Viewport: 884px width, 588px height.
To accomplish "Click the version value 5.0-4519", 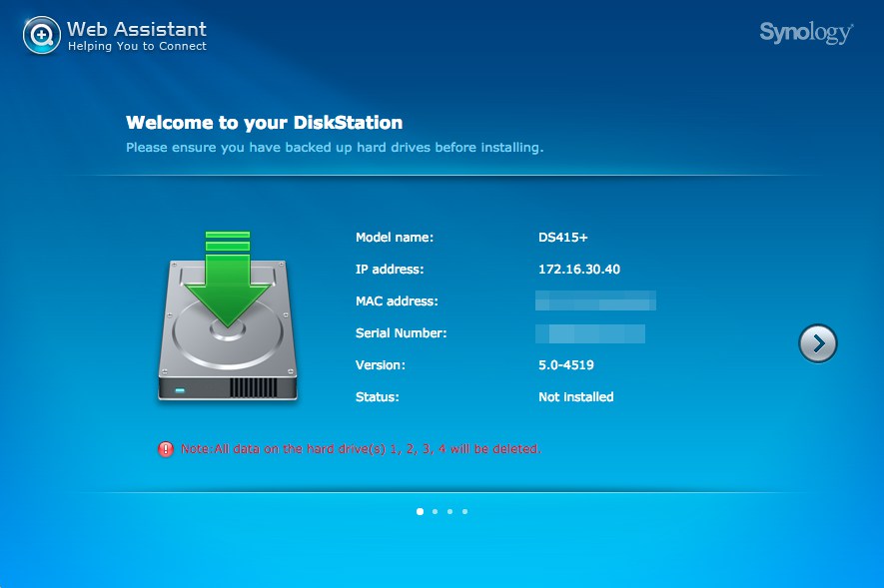I will click(x=566, y=365).
